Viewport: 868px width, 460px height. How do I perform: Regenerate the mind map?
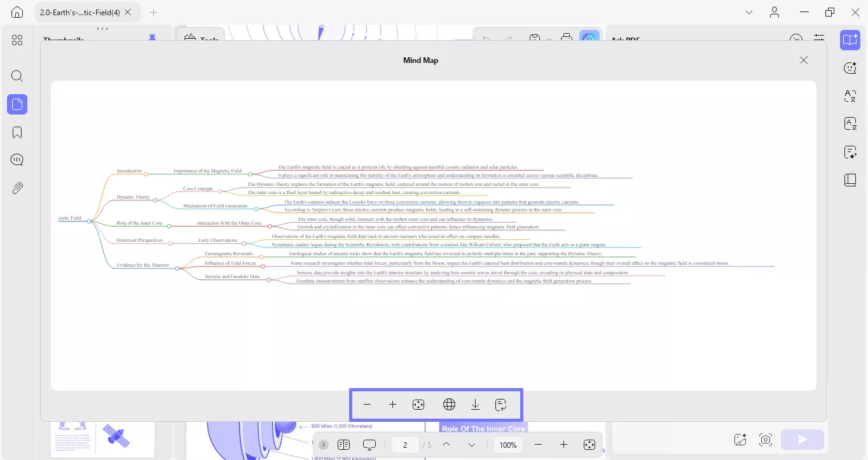pyautogui.click(x=500, y=404)
